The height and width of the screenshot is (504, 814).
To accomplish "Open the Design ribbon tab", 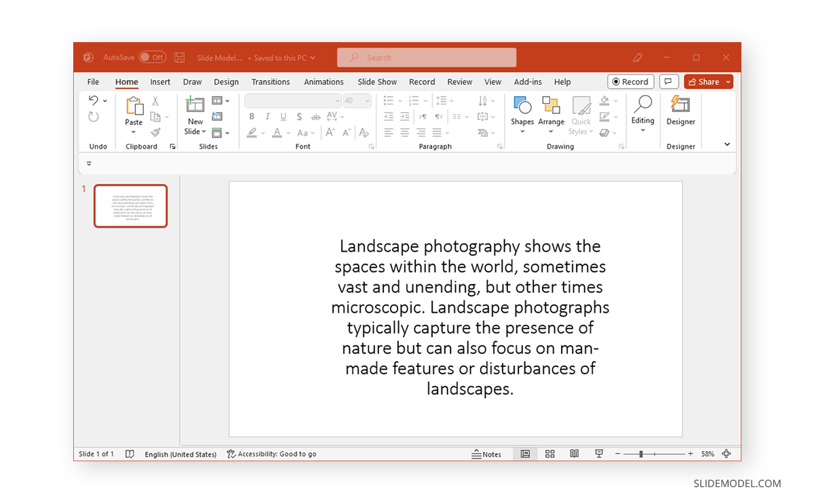I will [x=226, y=81].
